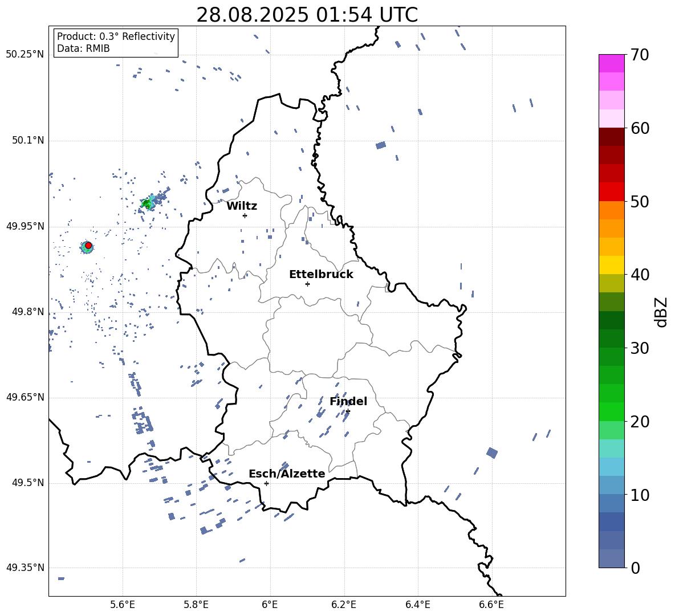Click the colorbar value 20

pyautogui.click(x=640, y=422)
